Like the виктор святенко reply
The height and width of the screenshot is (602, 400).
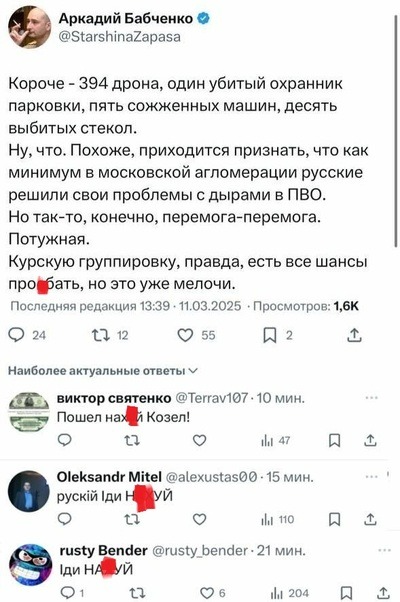pyautogui.click(x=199, y=440)
